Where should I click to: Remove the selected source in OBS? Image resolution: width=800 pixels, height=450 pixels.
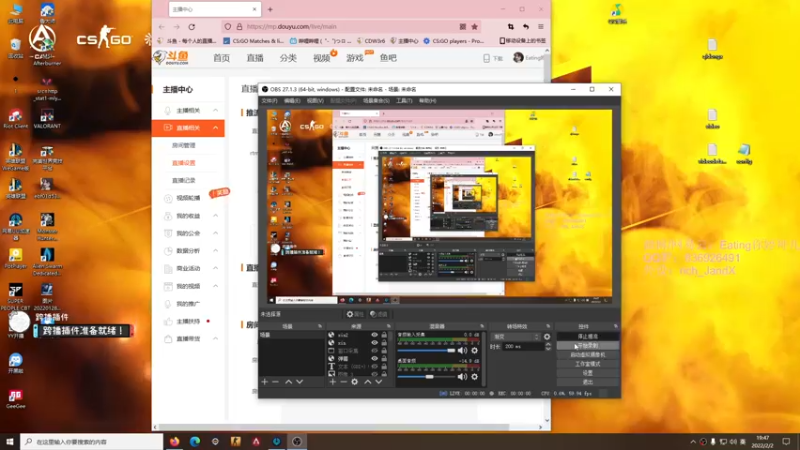pos(343,382)
